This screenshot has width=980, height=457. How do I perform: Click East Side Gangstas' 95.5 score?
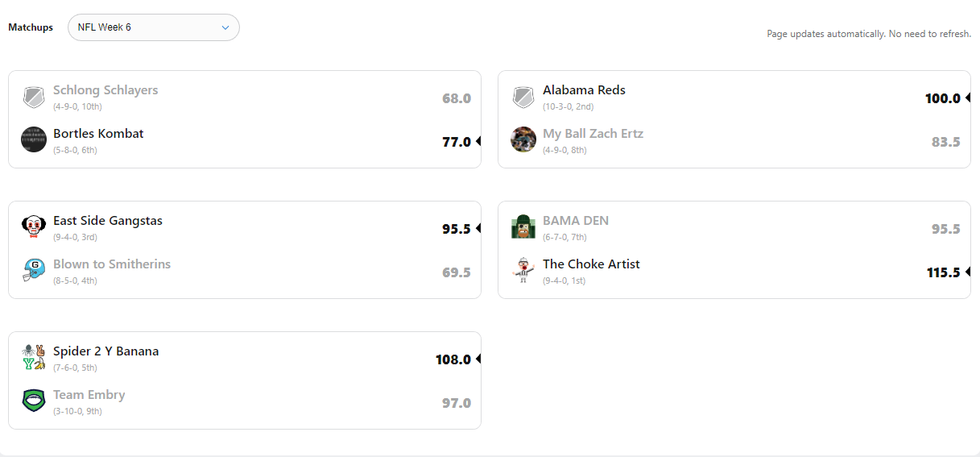[456, 229]
